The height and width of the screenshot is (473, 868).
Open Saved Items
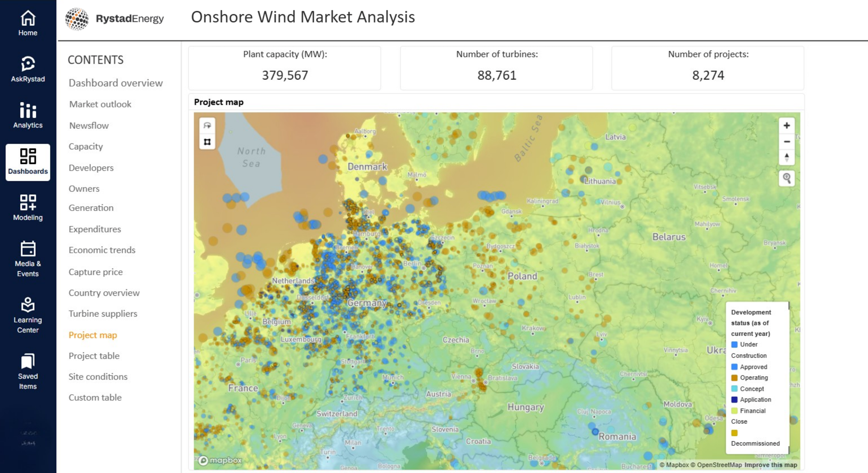(28, 372)
